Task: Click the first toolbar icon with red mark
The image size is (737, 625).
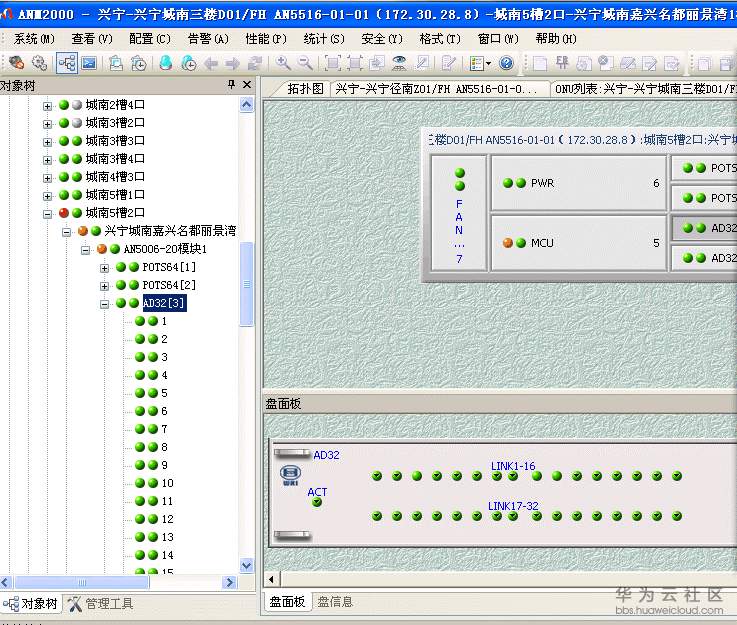Action: 16,62
